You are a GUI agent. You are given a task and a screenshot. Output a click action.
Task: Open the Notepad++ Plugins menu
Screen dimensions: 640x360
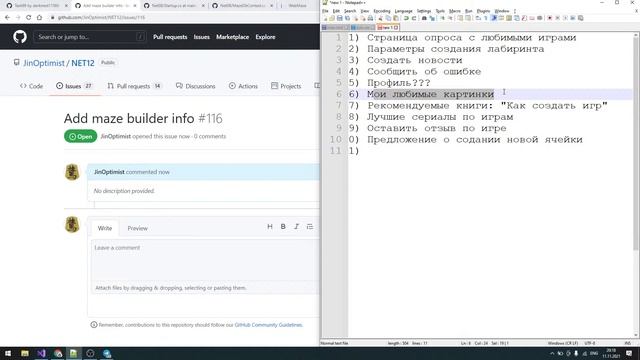point(483,11)
